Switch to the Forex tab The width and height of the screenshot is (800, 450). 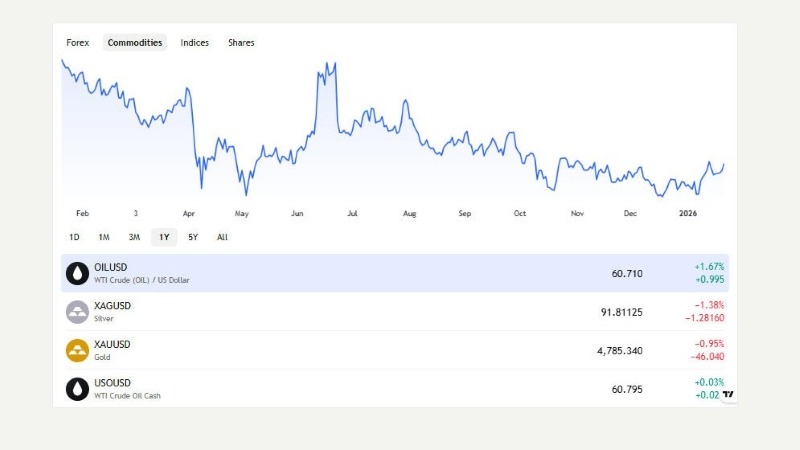tap(77, 43)
